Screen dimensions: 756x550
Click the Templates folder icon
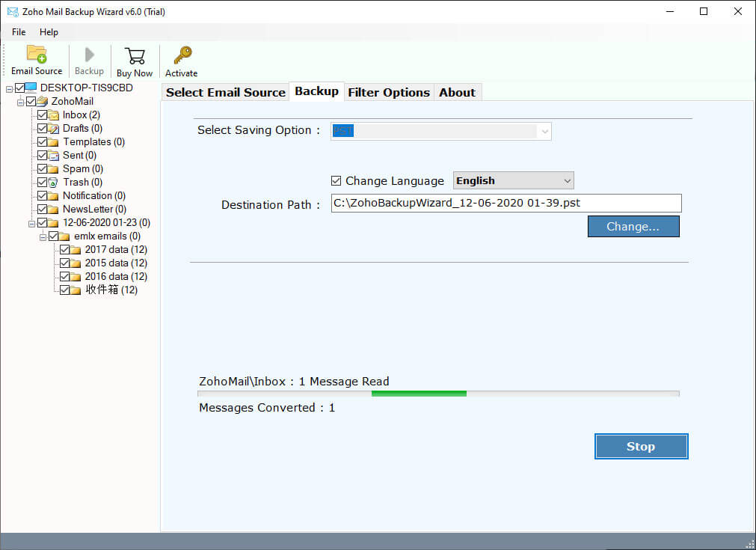(x=54, y=142)
